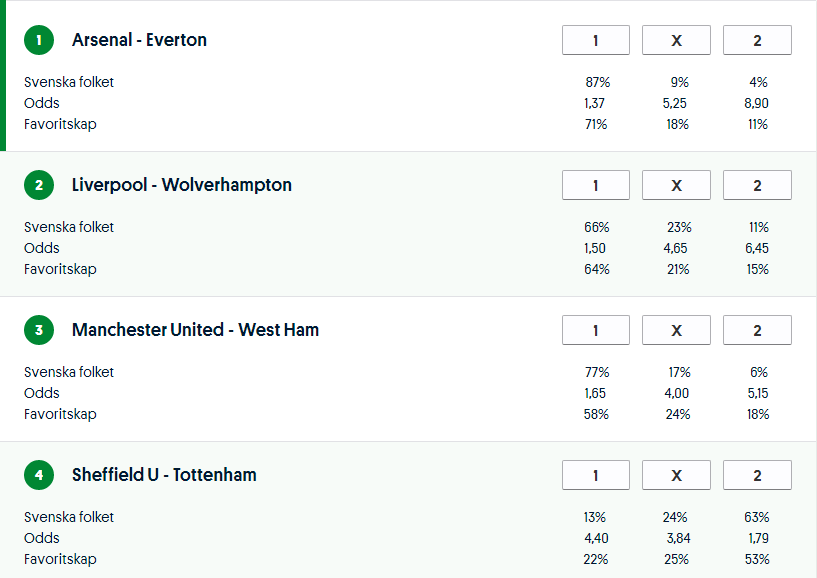Select sign 1 for Arsenal - Everton
This screenshot has height=578, width=817.
pyautogui.click(x=596, y=40)
